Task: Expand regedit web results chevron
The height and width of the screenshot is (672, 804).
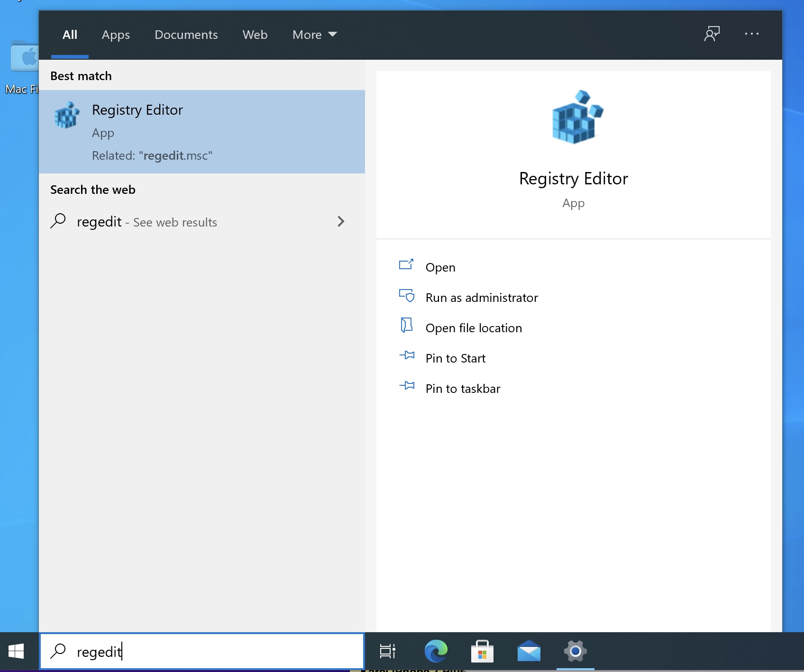Action: point(340,221)
